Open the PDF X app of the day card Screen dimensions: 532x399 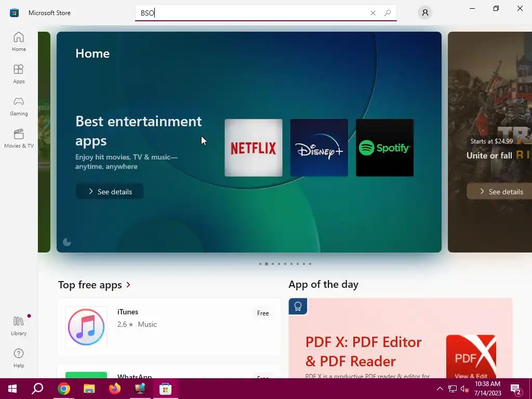[401, 338]
